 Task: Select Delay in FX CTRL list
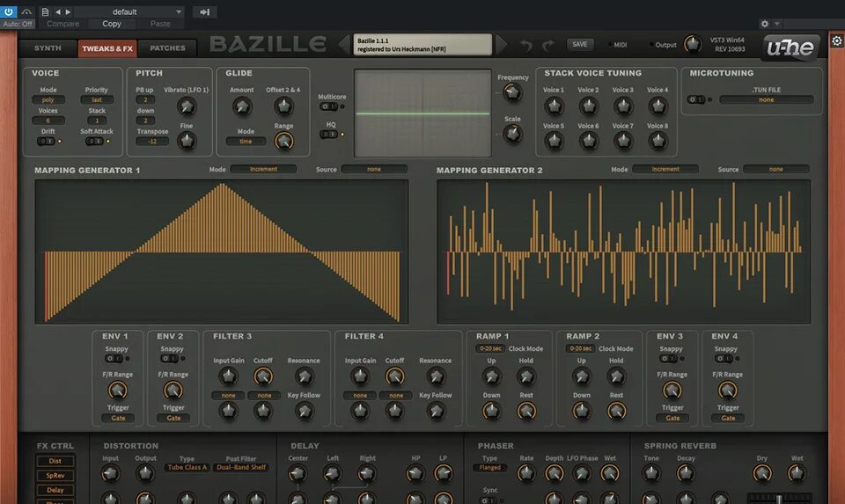[x=55, y=490]
